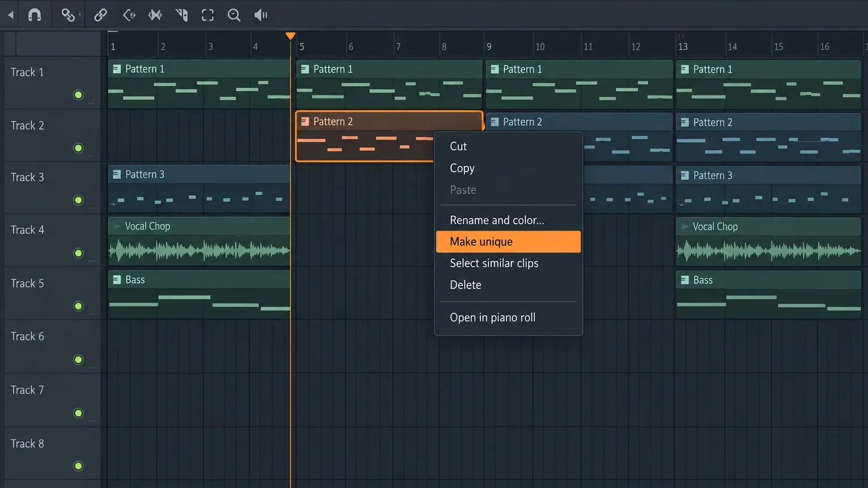Open Rename and color... option
The image size is (868, 488).
(x=508, y=220)
